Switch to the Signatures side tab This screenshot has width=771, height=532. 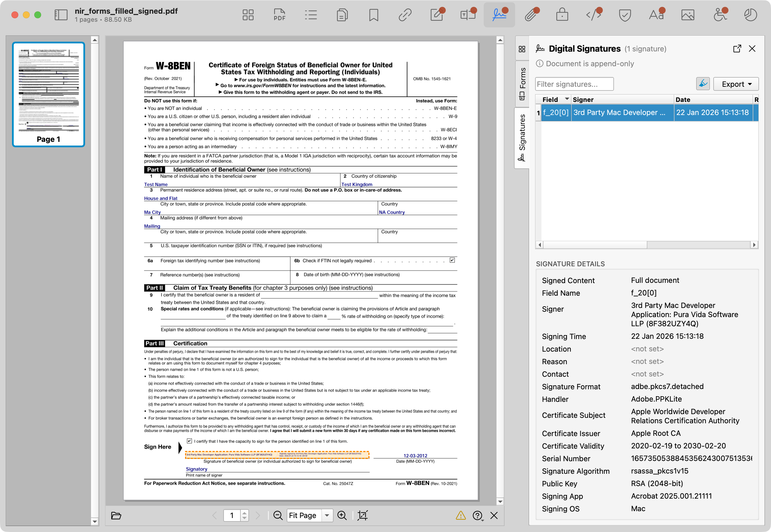pyautogui.click(x=522, y=138)
